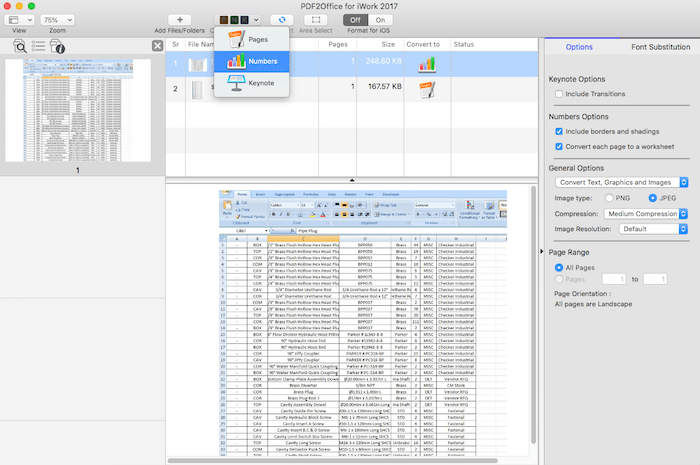Toggle Convert each page to a worksheet
The height and width of the screenshot is (465, 700).
click(558, 146)
